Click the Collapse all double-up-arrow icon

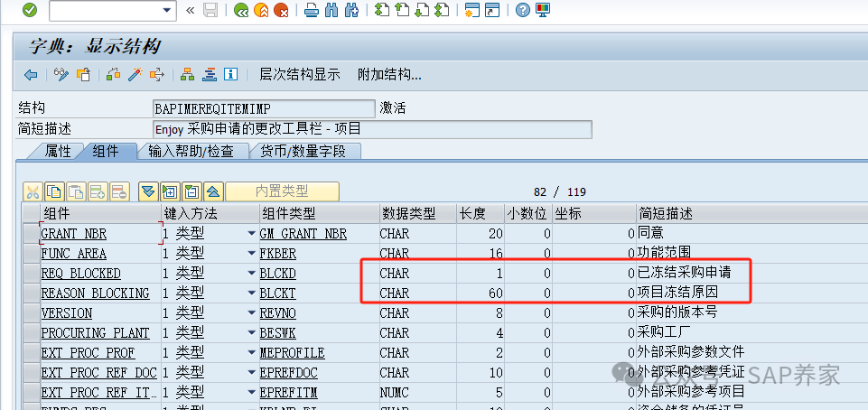point(214,192)
